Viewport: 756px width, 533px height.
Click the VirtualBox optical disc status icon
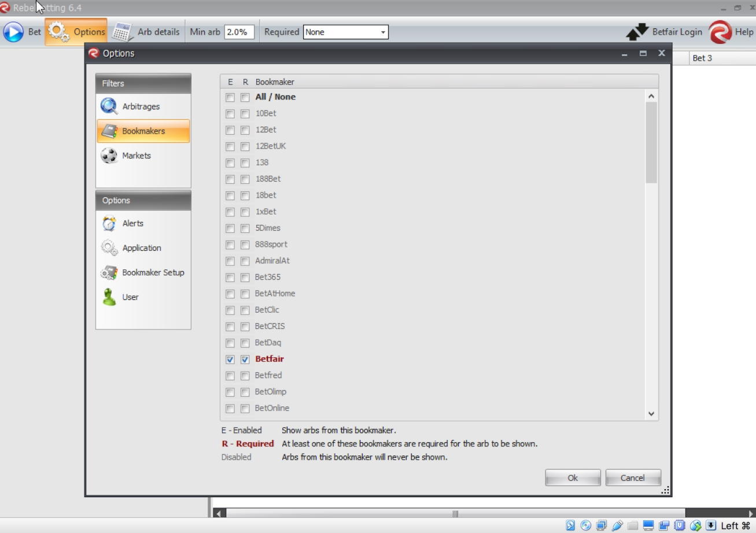pos(586,525)
